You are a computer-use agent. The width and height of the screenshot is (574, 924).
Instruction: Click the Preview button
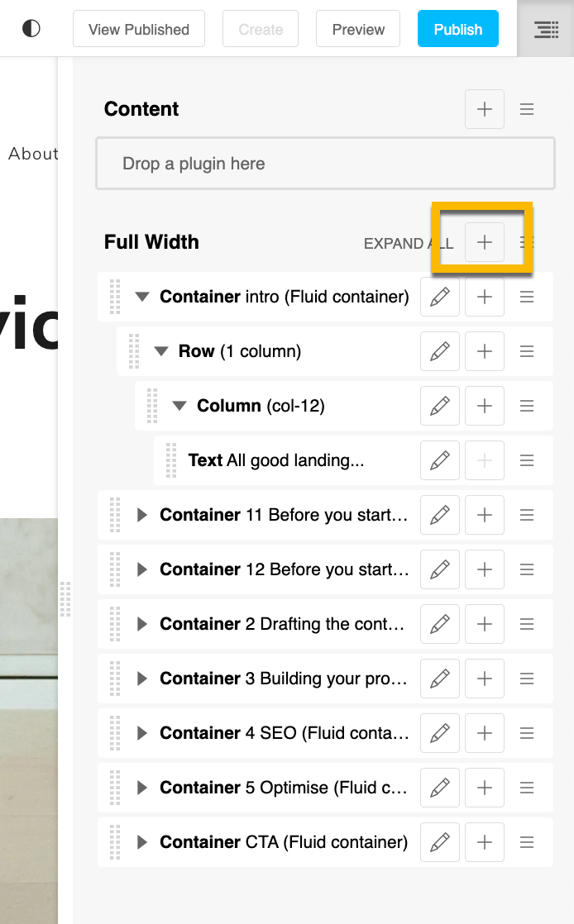pyautogui.click(x=358, y=29)
